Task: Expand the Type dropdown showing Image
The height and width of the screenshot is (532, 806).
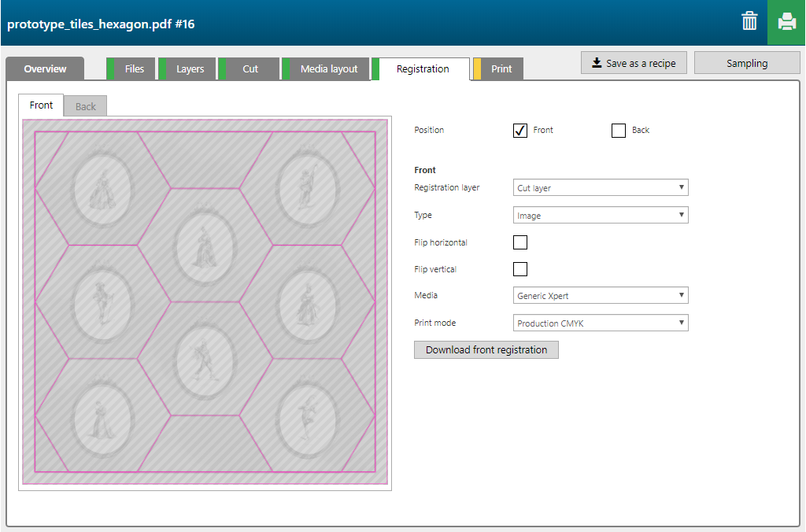Action: (x=601, y=215)
